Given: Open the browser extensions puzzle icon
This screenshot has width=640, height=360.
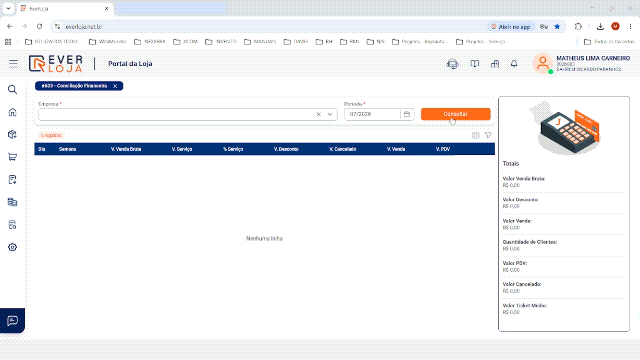Looking at the screenshot, I should point(578,27).
